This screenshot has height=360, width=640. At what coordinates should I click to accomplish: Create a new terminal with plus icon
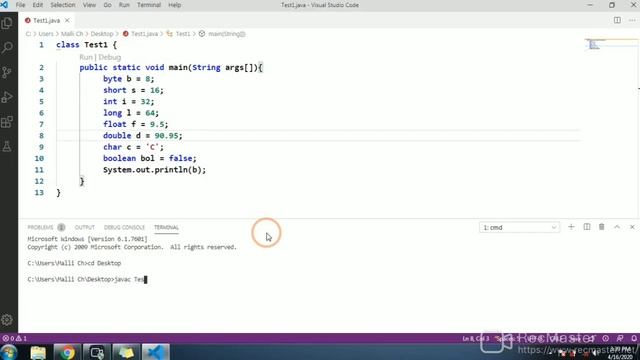[571, 227]
